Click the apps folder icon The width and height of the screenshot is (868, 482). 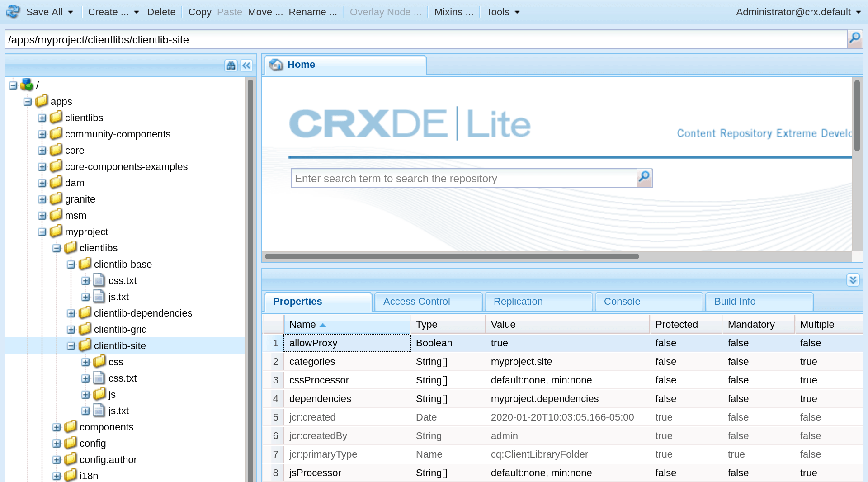coord(42,101)
